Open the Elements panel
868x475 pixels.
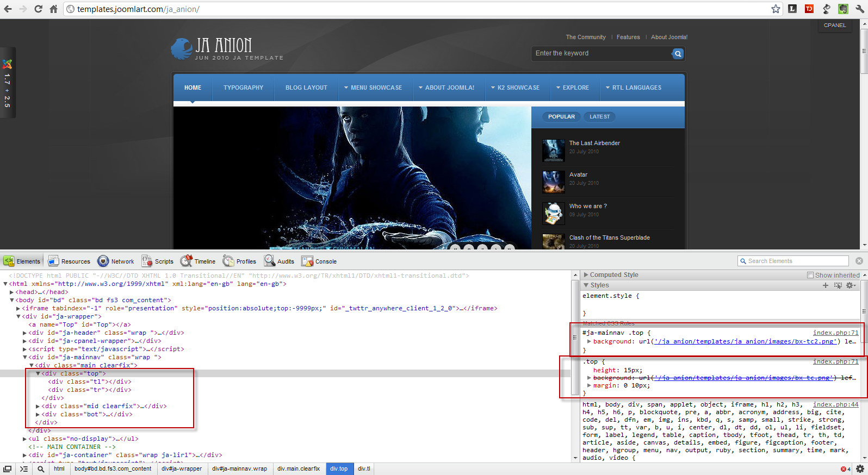(23, 261)
